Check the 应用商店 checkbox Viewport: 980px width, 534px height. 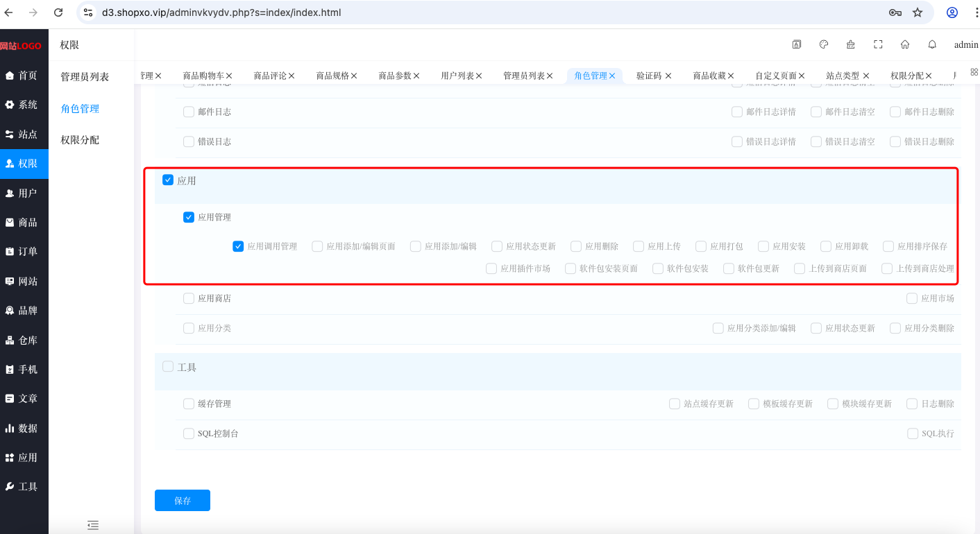point(189,298)
